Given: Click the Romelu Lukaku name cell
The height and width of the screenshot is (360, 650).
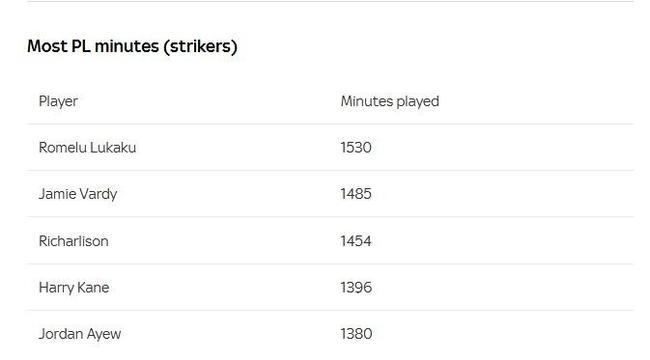Looking at the screenshot, I should 87,148.
